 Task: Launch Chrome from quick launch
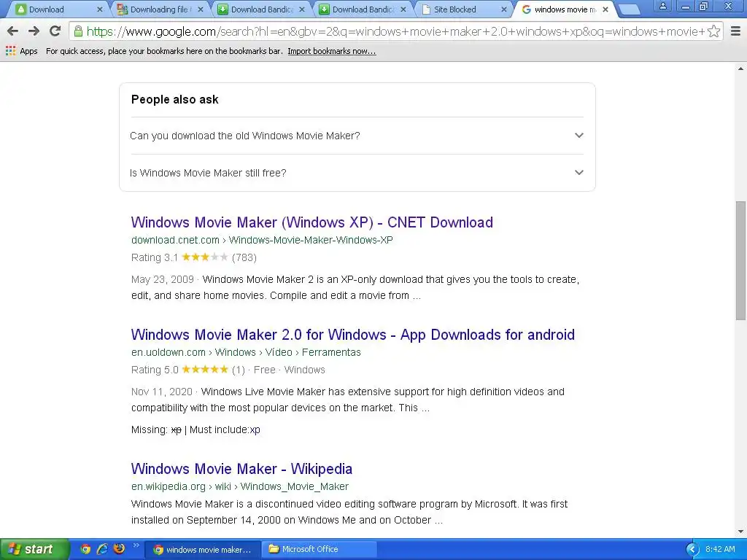point(85,549)
